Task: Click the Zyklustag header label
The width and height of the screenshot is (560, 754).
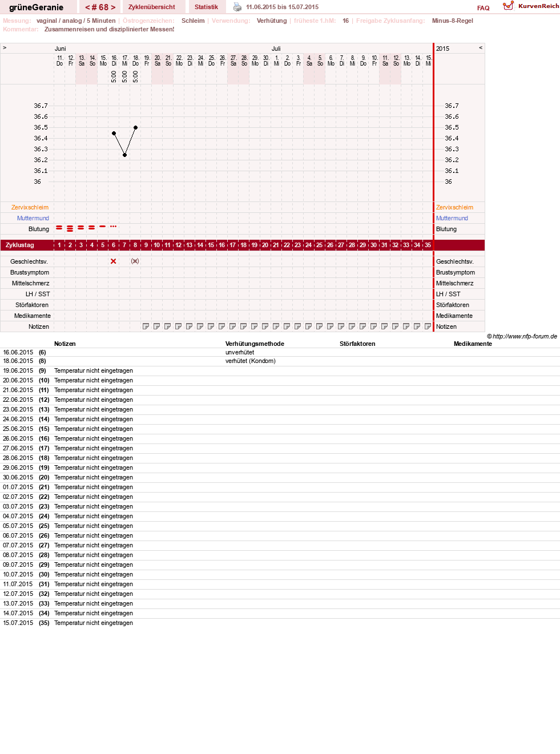Action: click(20, 245)
